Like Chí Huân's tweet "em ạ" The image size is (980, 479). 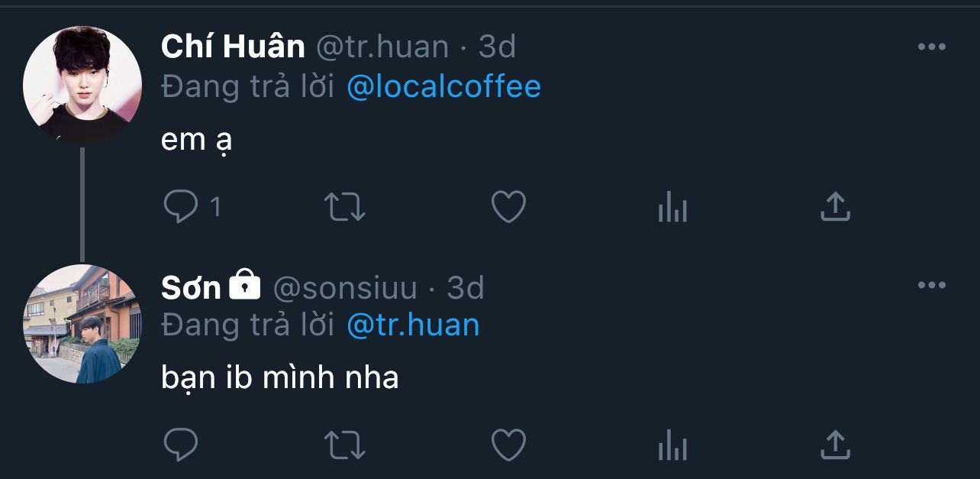point(508,207)
